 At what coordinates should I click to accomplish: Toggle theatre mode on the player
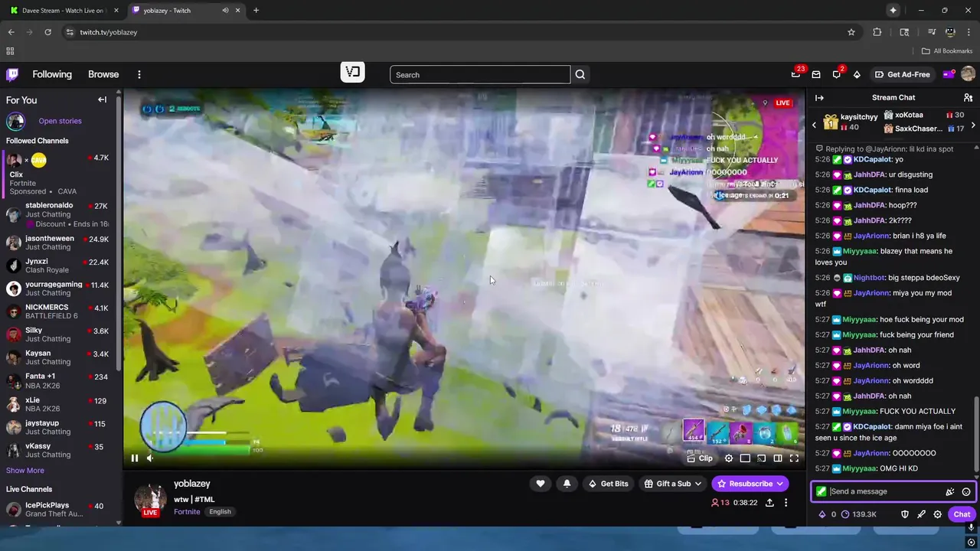778,458
